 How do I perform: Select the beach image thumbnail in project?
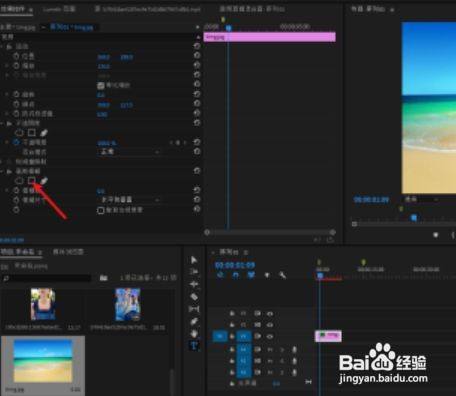coord(43,361)
